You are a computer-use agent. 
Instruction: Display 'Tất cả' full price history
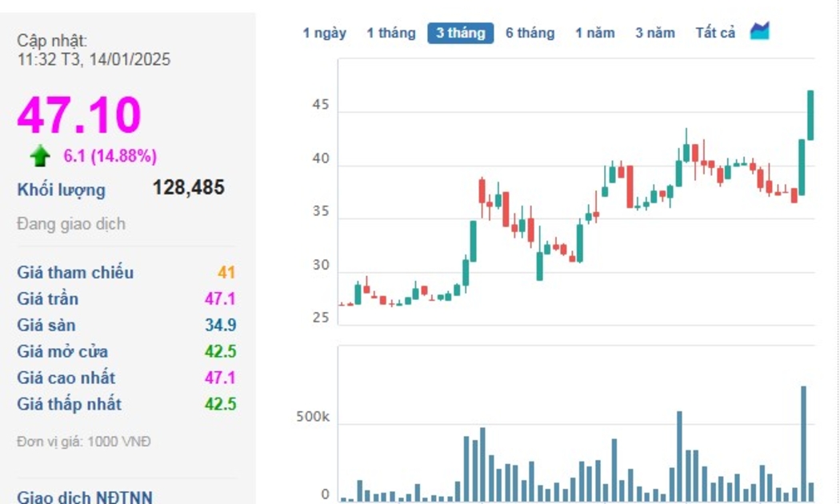[x=715, y=33]
